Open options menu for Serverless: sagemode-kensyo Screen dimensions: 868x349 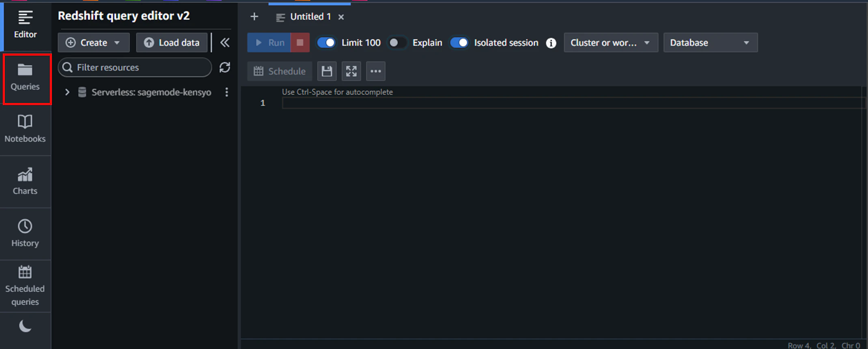226,92
